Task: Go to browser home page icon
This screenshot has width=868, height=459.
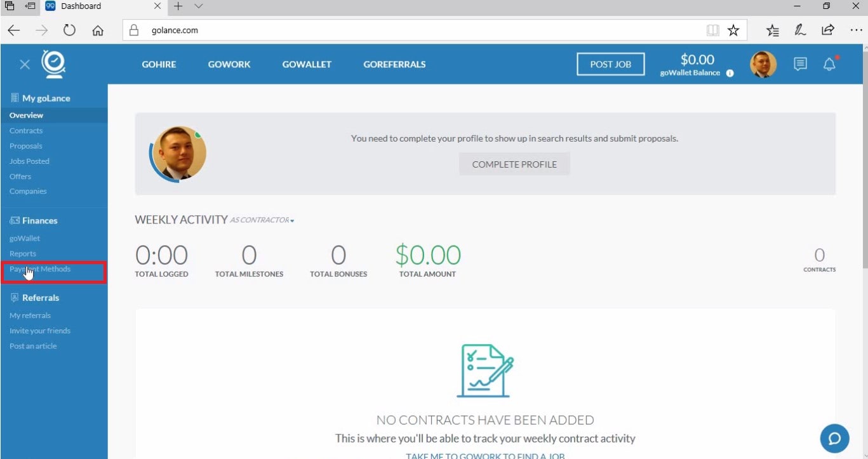Action: [x=98, y=30]
